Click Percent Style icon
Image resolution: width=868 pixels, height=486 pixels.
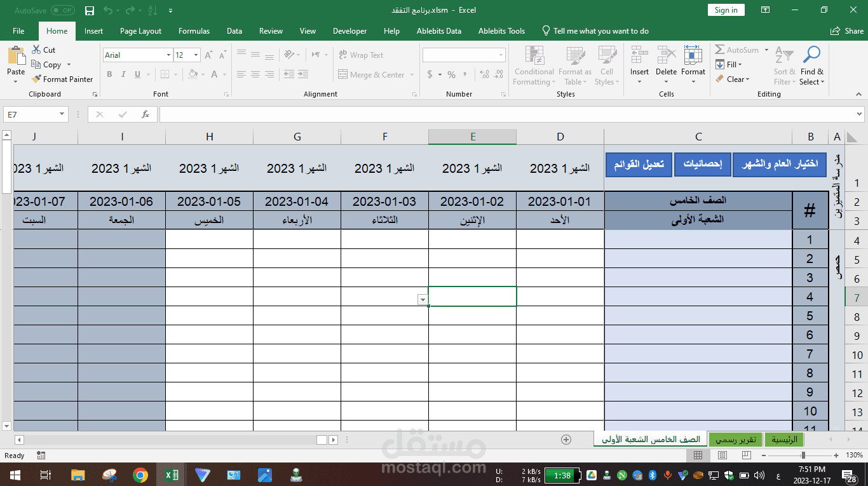[x=451, y=74]
